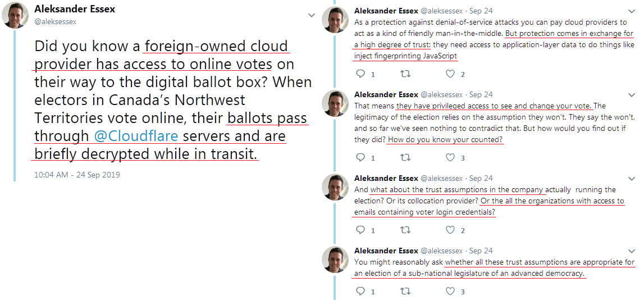This screenshot has width=644, height=300.
Task: Retweet the "privileged access" tweet
Action: pos(405,157)
